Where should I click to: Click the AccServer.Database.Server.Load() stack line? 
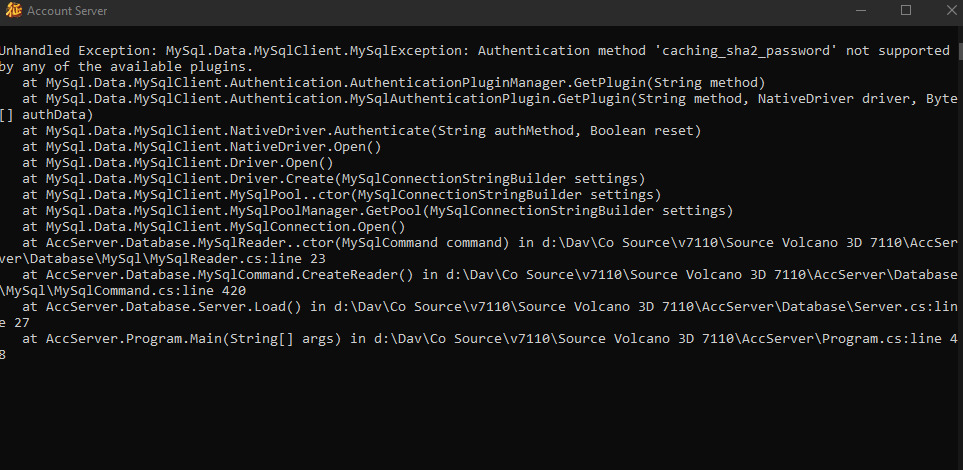pyautogui.click(x=480, y=307)
